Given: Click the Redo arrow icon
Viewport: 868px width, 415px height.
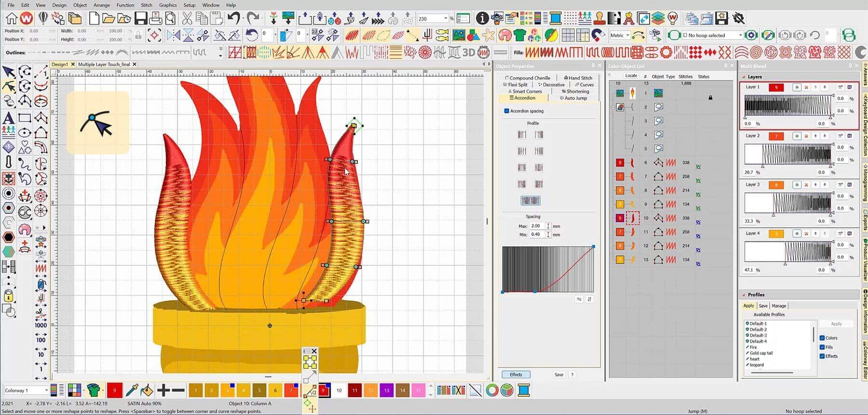Looking at the screenshot, I should coord(253,18).
